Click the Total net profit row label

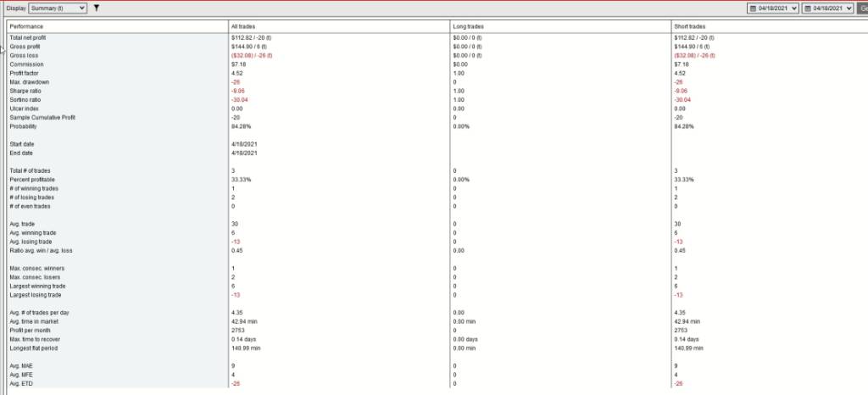pyautogui.click(x=28, y=37)
